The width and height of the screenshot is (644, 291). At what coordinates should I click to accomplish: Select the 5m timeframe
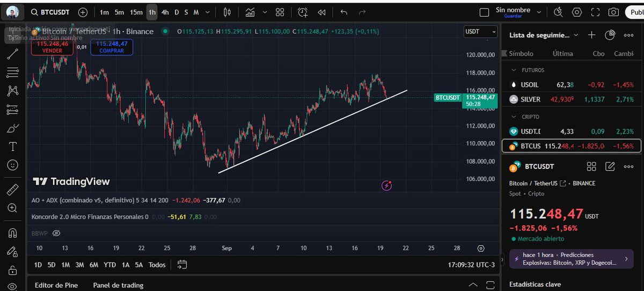pos(119,12)
